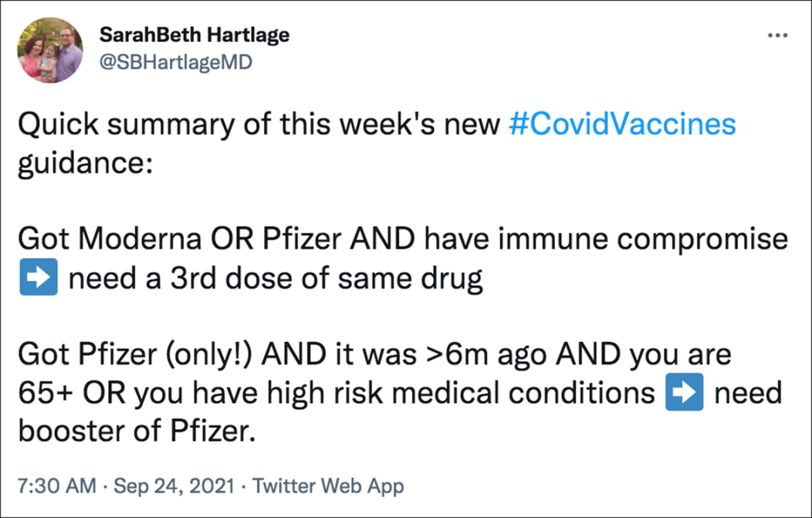Open the tweet's three-dot More menu

point(777,36)
